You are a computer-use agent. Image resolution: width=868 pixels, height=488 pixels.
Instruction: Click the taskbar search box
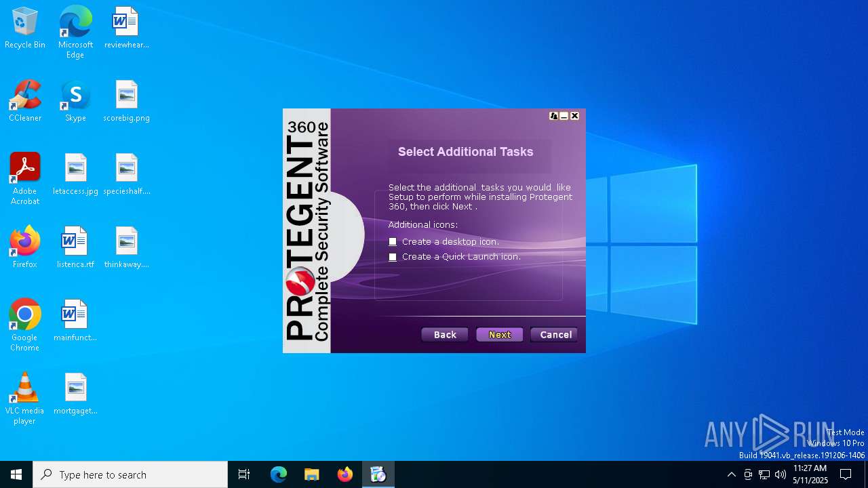130,474
